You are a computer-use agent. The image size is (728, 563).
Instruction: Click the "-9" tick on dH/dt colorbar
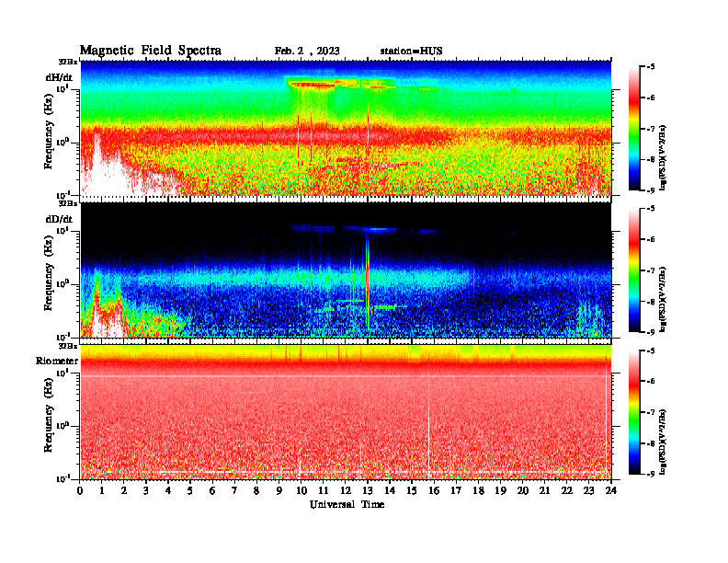650,190
